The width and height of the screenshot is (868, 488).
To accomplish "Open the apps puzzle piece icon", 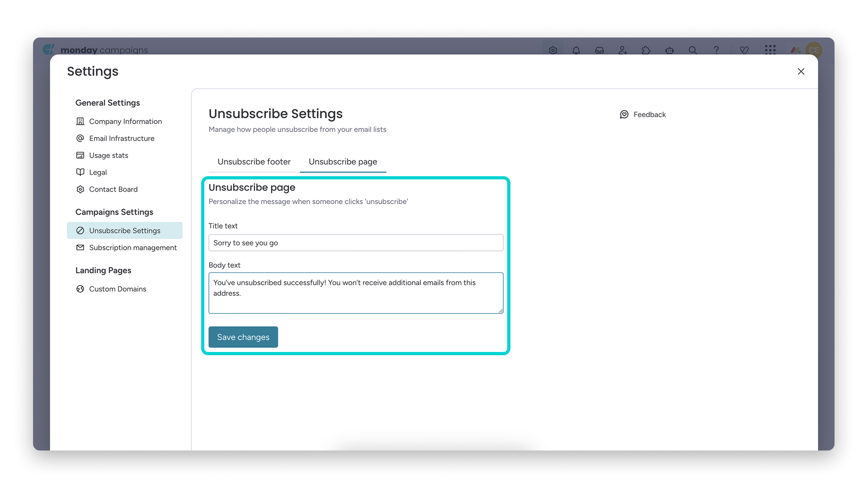I will tap(646, 50).
